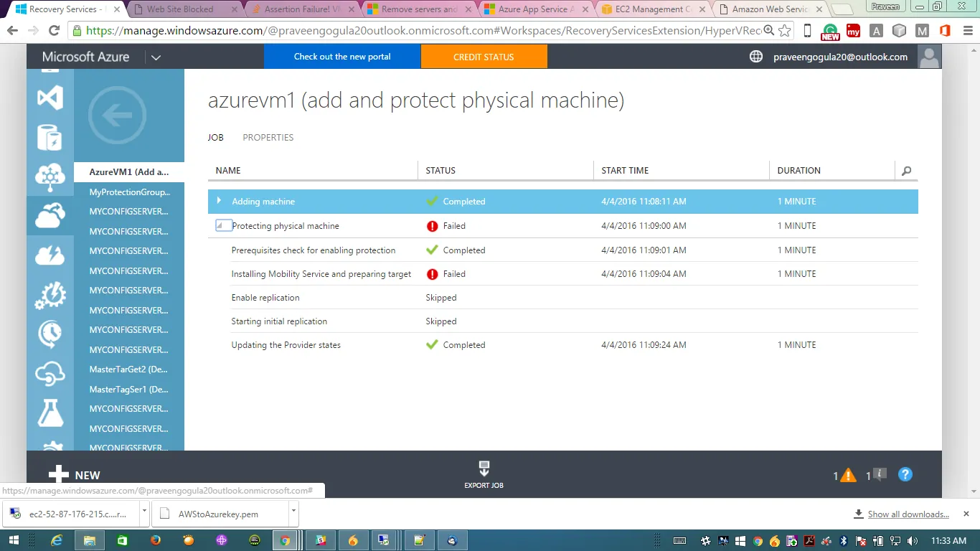Sort by the STATUS column header
The height and width of the screenshot is (551, 980).
click(x=440, y=171)
